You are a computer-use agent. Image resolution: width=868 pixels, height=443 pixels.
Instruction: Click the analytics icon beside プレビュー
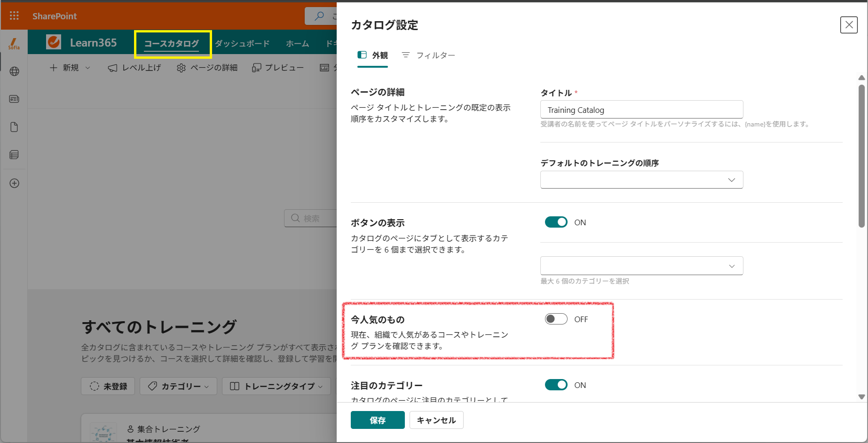pyautogui.click(x=324, y=68)
